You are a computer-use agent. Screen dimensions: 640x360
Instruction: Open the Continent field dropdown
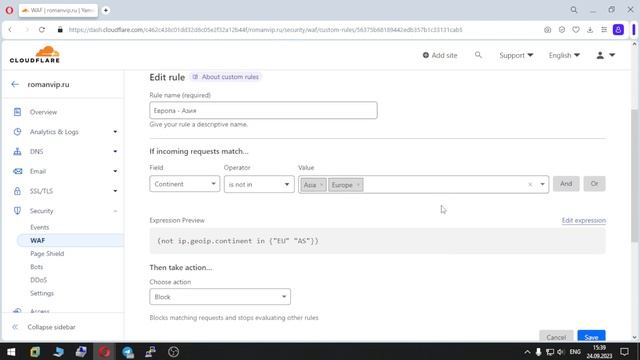pyautogui.click(x=184, y=184)
